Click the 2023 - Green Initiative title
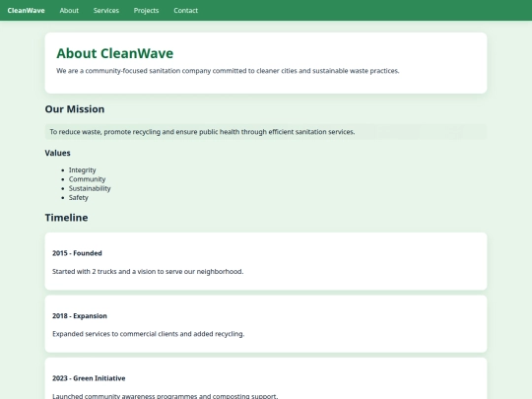Image resolution: width=532 pixels, height=399 pixels. pos(89,378)
